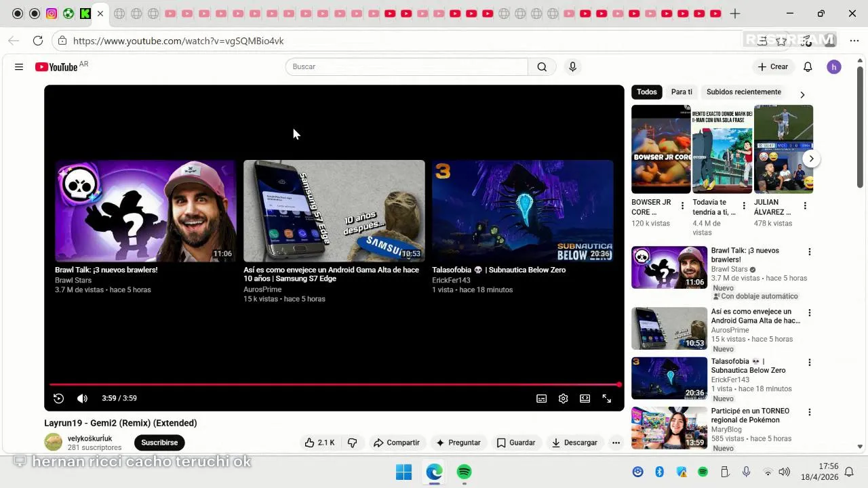Save the video with Guardar

(516, 443)
